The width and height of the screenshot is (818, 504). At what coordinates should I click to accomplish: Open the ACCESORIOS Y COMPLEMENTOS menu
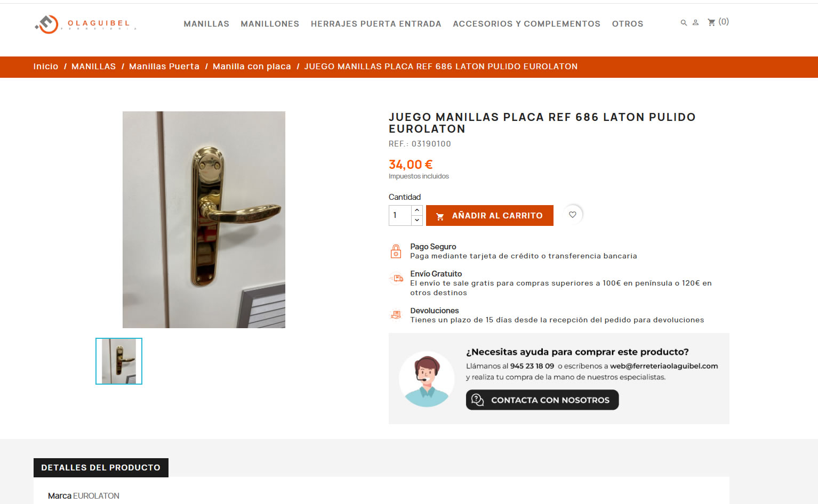(526, 24)
